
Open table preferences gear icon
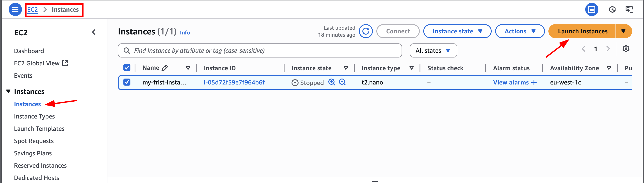coord(626,49)
